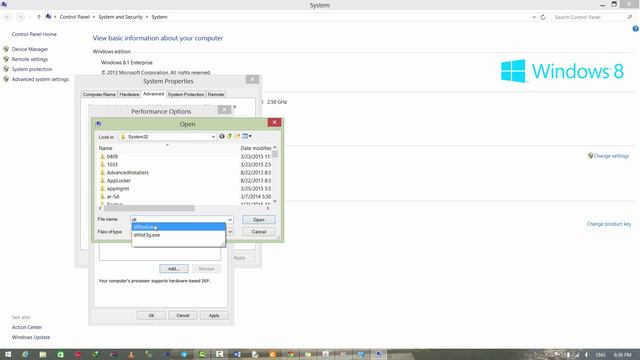Click the shield icon beside Device Manager
The height and width of the screenshot is (360, 640).
pyautogui.click(x=6, y=49)
